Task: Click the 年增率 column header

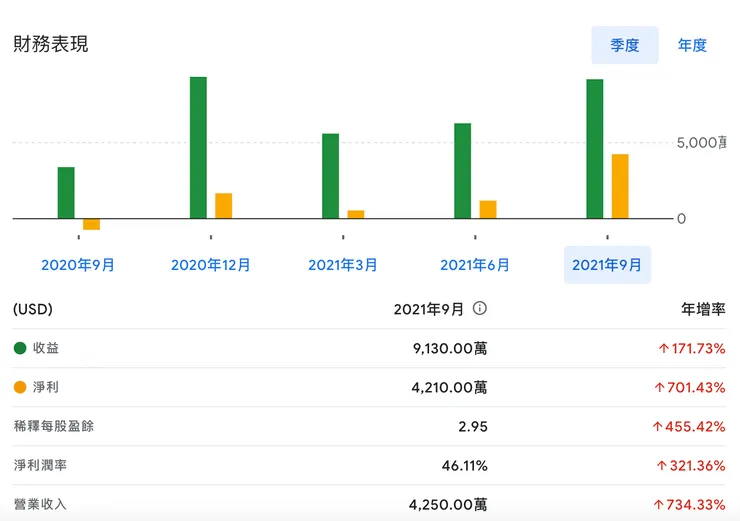Action: point(703,309)
